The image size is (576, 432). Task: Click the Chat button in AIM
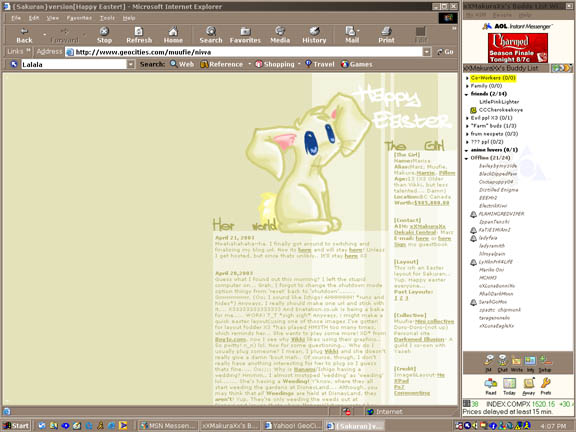[503, 364]
